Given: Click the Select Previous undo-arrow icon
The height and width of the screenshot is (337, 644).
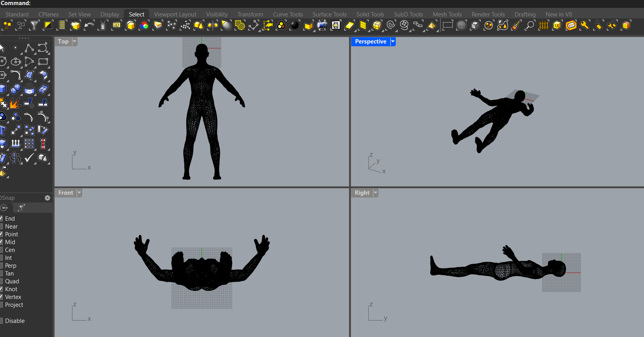Looking at the screenshot, I should tap(89, 25).
